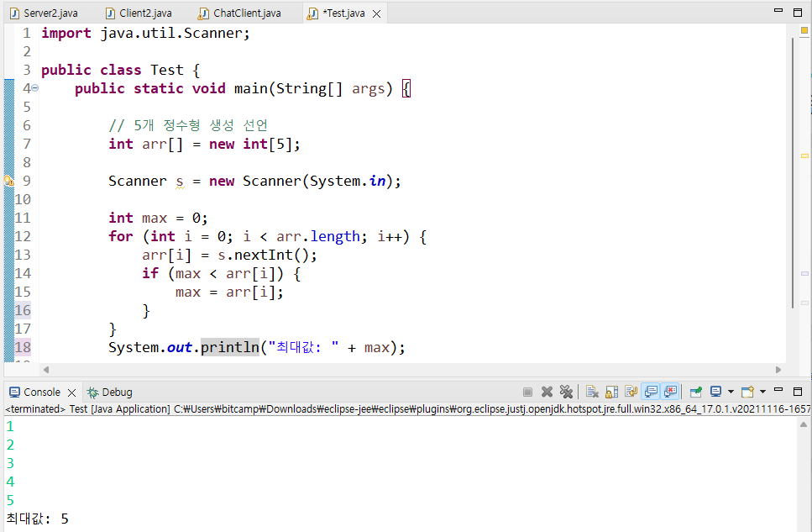Image resolution: width=812 pixels, height=532 pixels.
Task: Click 'System.in' on line 9
Action: coord(348,181)
